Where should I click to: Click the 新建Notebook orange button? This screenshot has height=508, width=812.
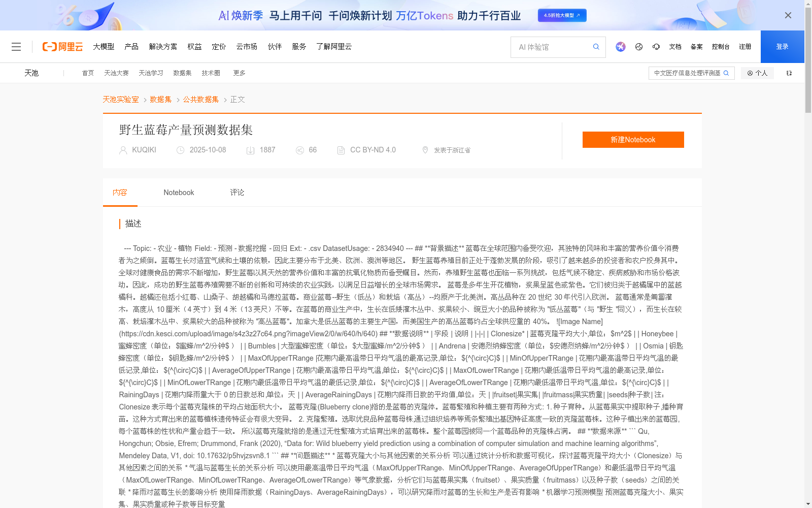[633, 140]
